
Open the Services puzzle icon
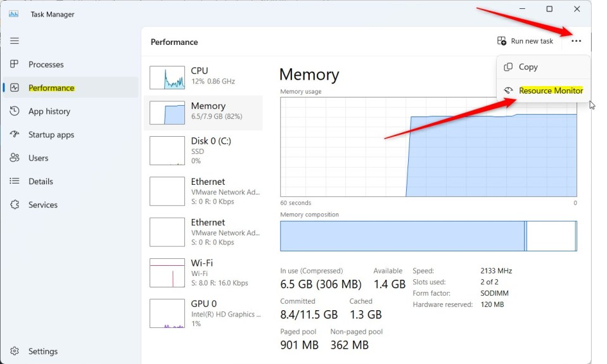pos(15,205)
